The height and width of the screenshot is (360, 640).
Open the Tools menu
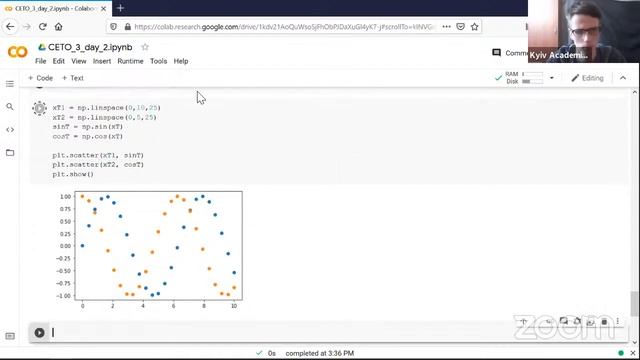click(158, 61)
